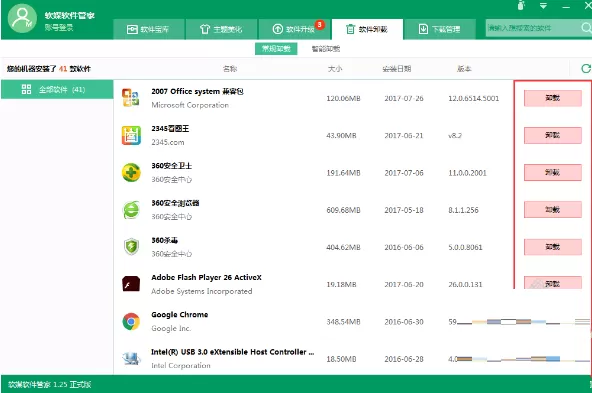
Task: Click the Intel Corporation publisher text
Action: pyautogui.click(x=180, y=365)
